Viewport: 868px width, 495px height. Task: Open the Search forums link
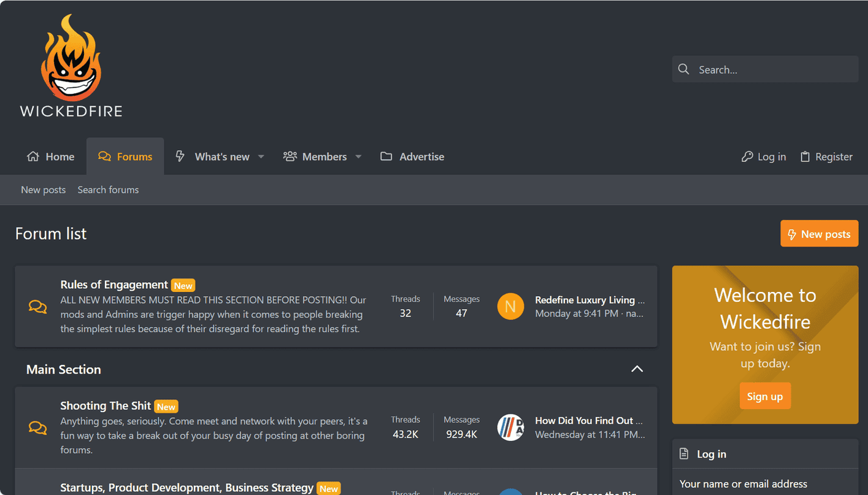click(108, 190)
